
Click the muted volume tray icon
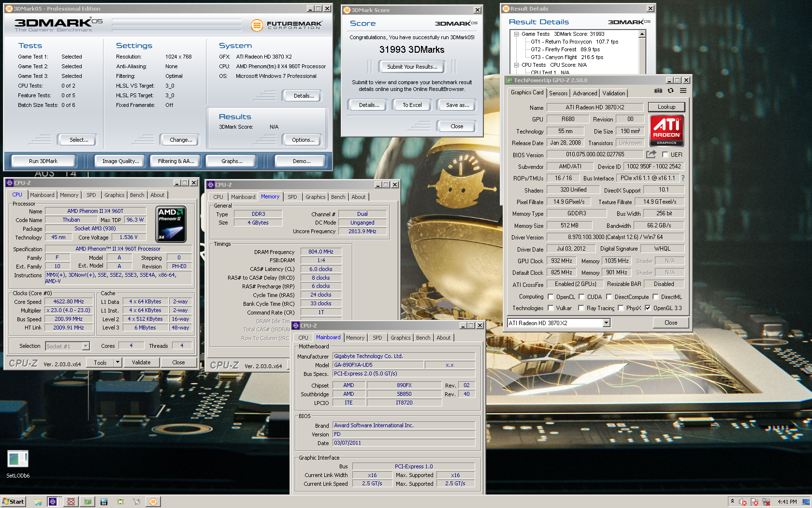point(743,502)
